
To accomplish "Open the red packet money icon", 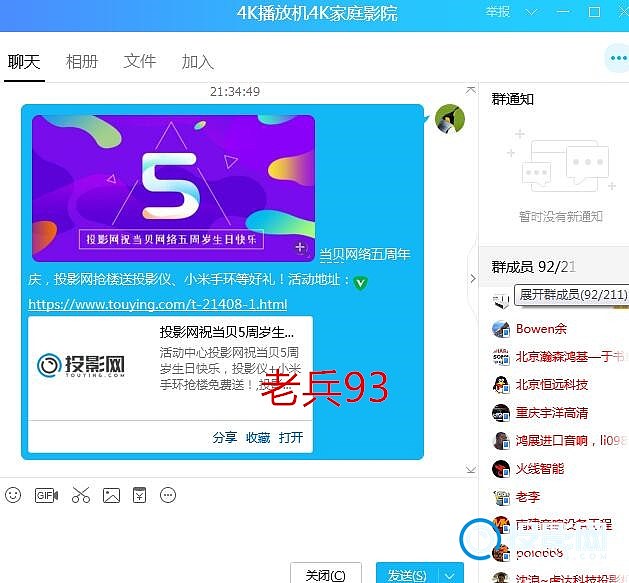I will (139, 495).
